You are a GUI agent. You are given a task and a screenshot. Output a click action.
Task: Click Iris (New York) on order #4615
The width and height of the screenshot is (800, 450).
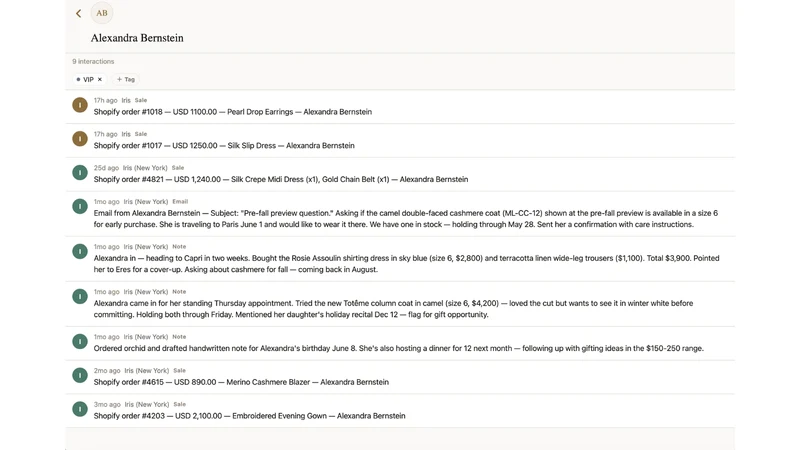pyautogui.click(x=146, y=370)
